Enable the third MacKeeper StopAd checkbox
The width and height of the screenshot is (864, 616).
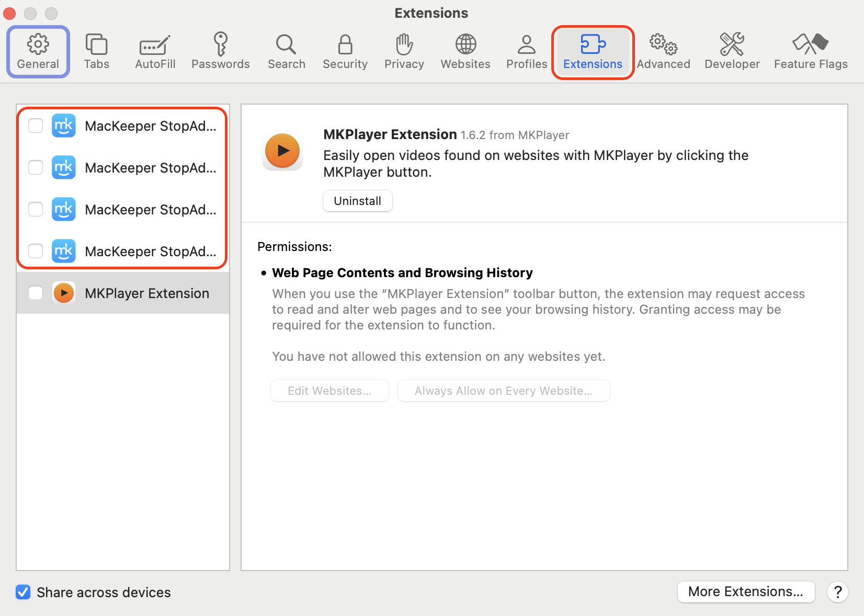[36, 209]
